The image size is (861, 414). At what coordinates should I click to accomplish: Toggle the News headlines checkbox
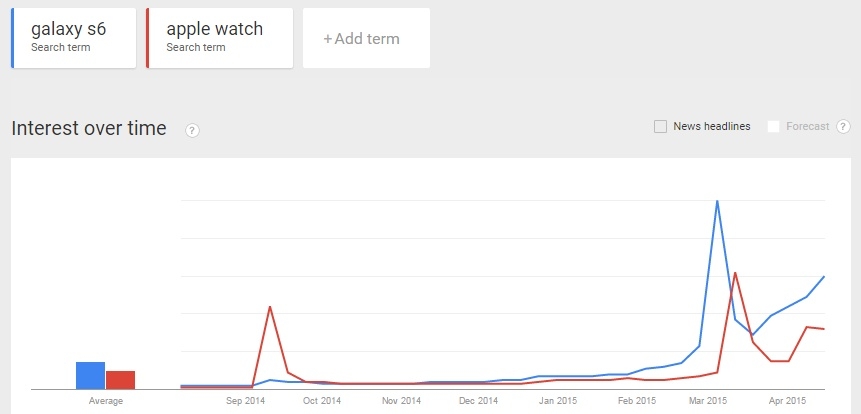660,126
